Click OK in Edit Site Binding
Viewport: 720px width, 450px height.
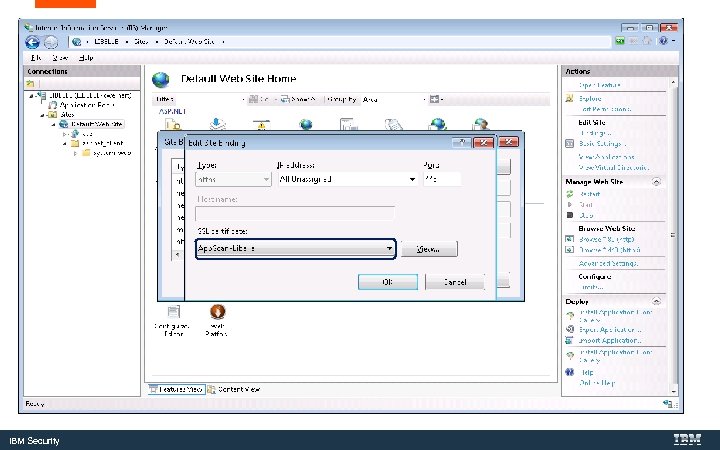click(388, 282)
